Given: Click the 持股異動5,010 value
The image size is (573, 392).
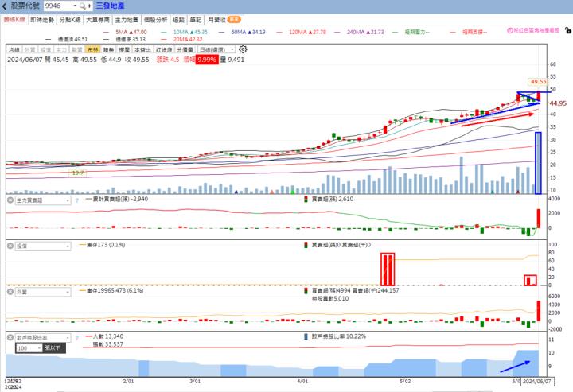Looking at the screenshot, I should (330, 298).
